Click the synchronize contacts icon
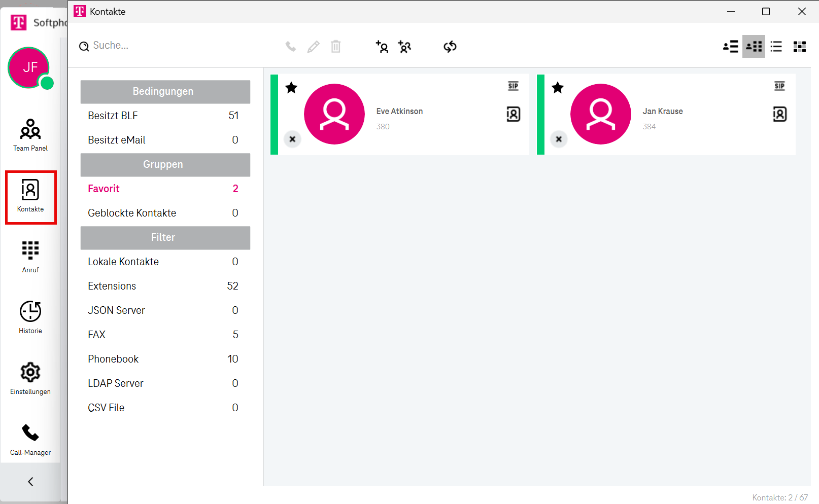Viewport: 819px width, 504px height. click(450, 47)
